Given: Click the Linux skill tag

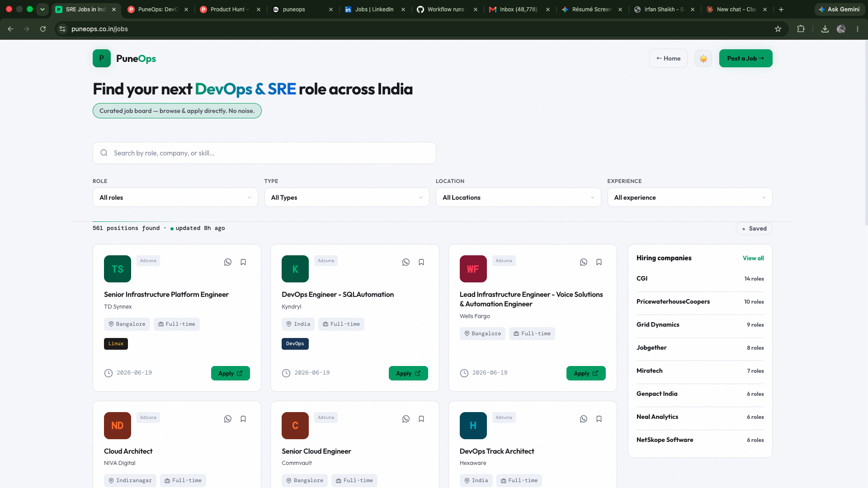Looking at the screenshot, I should (116, 344).
